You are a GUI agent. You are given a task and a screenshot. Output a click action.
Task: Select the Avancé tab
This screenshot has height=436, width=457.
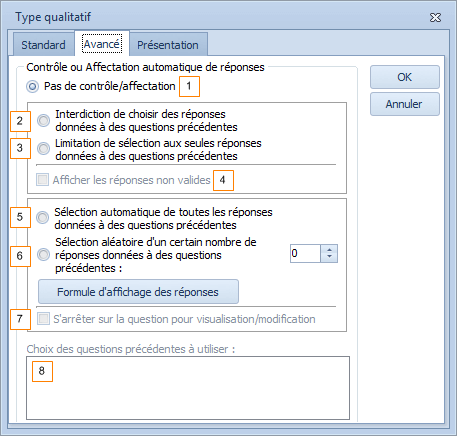pos(102,44)
